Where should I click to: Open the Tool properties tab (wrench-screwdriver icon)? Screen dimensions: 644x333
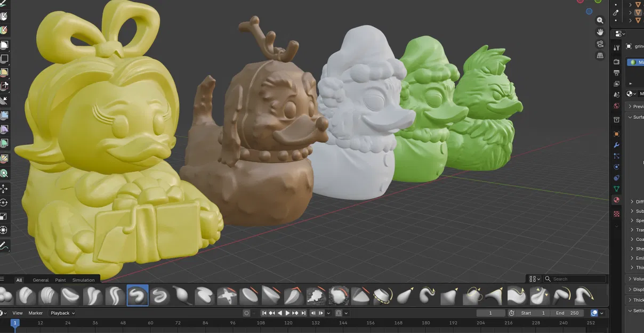[617, 47]
